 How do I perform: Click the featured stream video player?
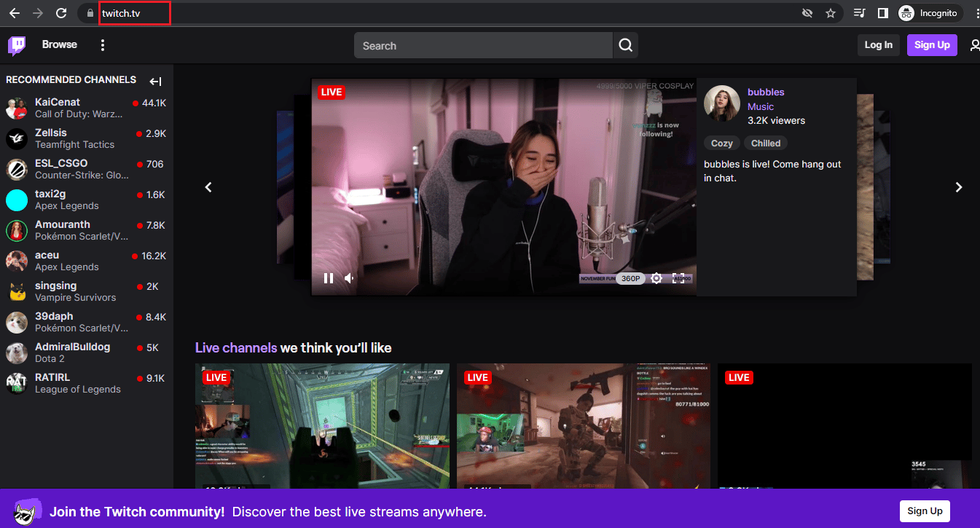coord(503,186)
